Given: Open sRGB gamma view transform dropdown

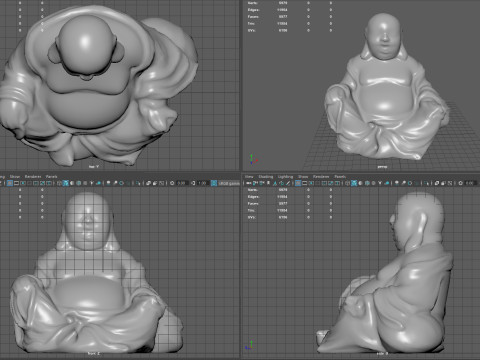Looking at the screenshot, I should 229,183.
